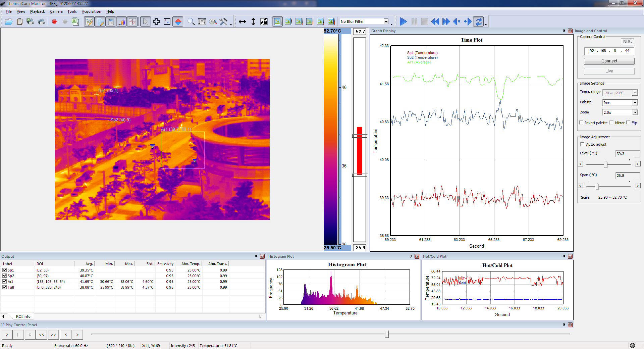Uncheck the Sp1 ROI checkbox
The width and height of the screenshot is (644, 349).
point(5,270)
